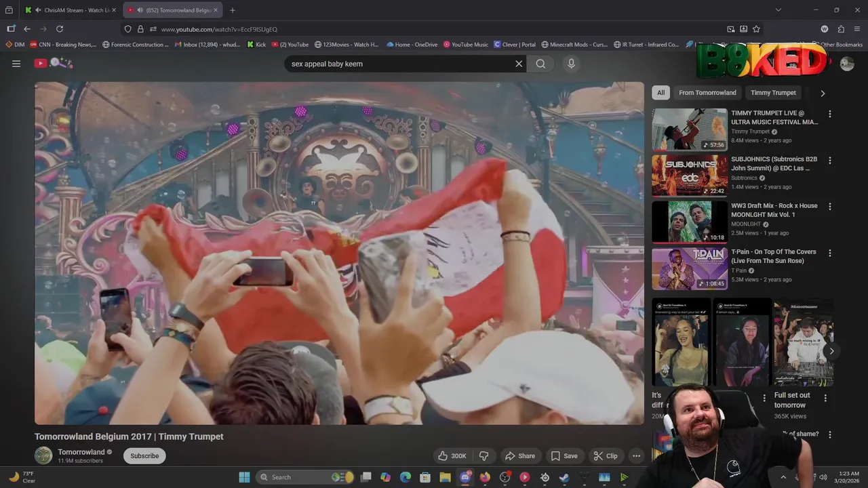The height and width of the screenshot is (488, 868).
Task: Bookmark this page with the star icon
Action: [756, 29]
